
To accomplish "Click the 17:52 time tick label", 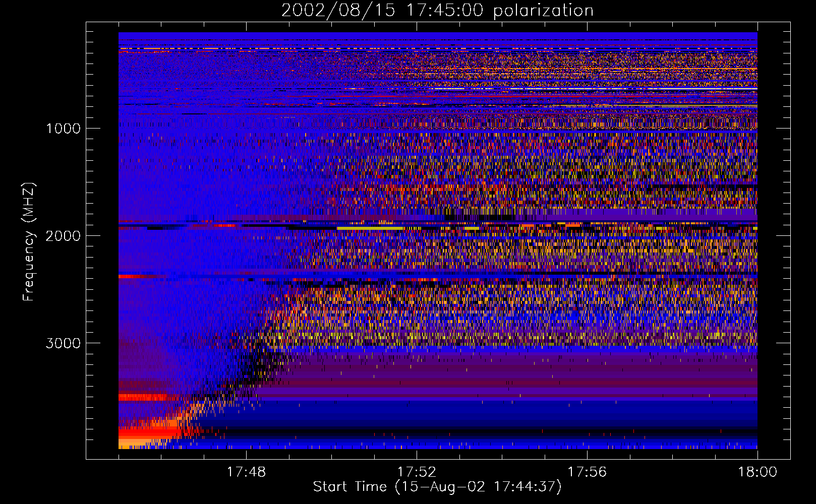I will pos(417,472).
